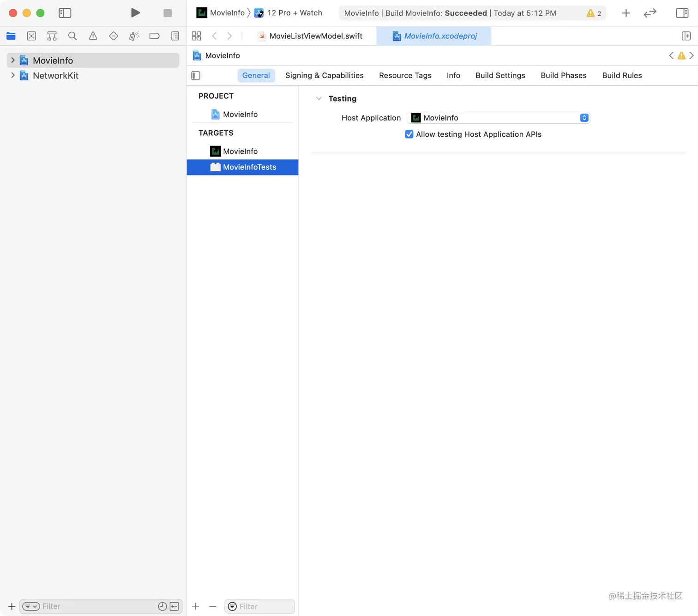Open the Source Control navigator
This screenshot has height=616, width=698.
click(x=31, y=36)
